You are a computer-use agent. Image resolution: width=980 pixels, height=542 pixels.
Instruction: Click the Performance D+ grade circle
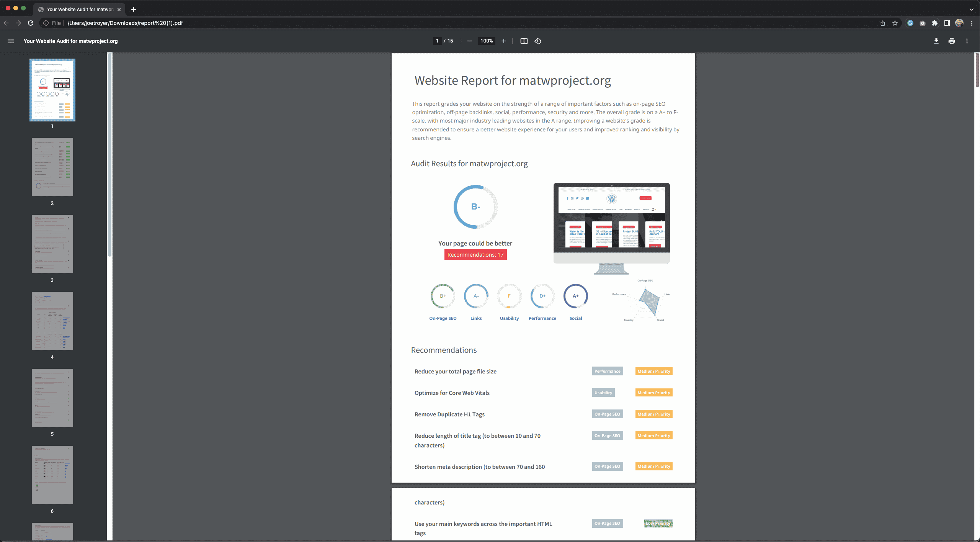pyautogui.click(x=542, y=296)
